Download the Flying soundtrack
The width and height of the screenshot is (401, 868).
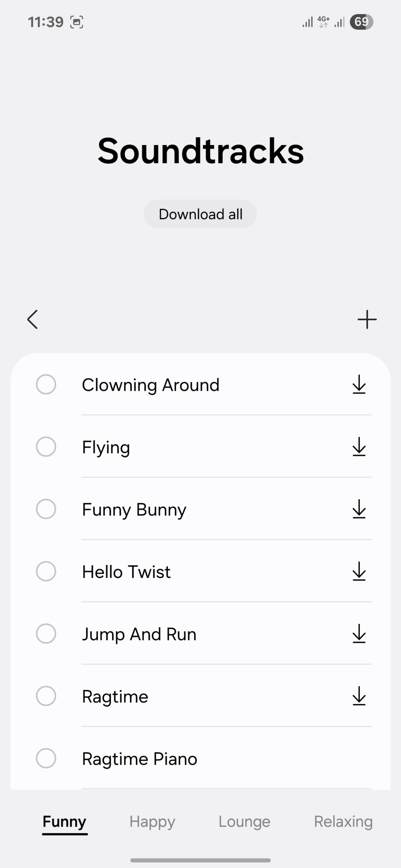(359, 447)
